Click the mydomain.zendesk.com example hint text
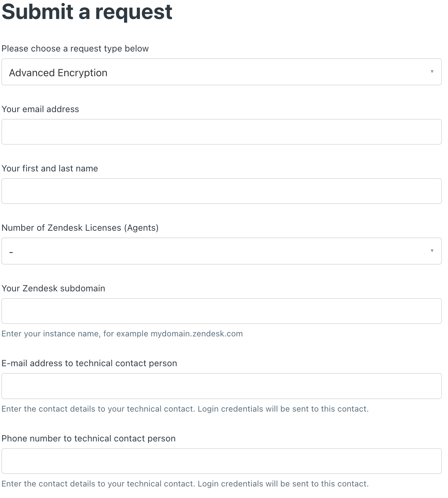Viewport: 448px width, 498px height. click(122, 334)
